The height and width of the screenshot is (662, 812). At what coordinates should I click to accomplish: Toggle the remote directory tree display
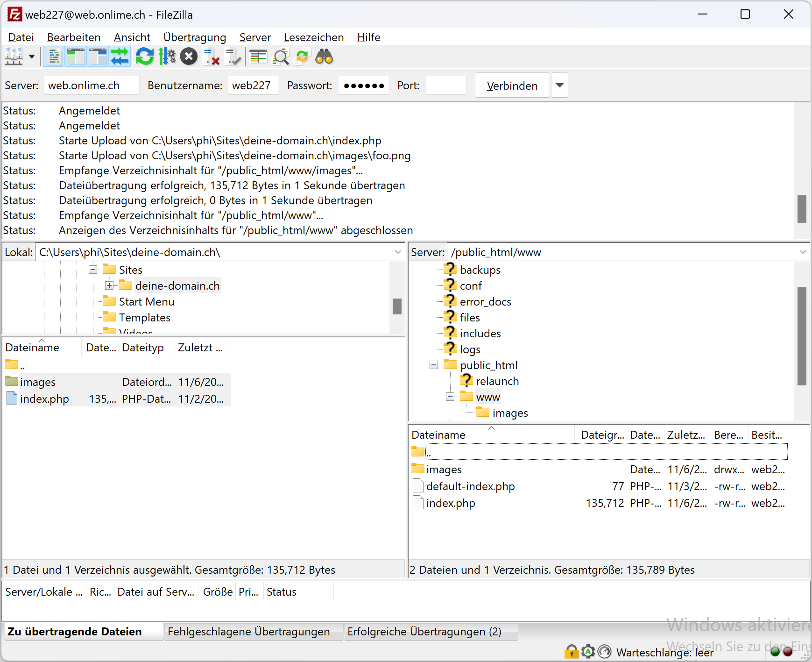[98, 57]
